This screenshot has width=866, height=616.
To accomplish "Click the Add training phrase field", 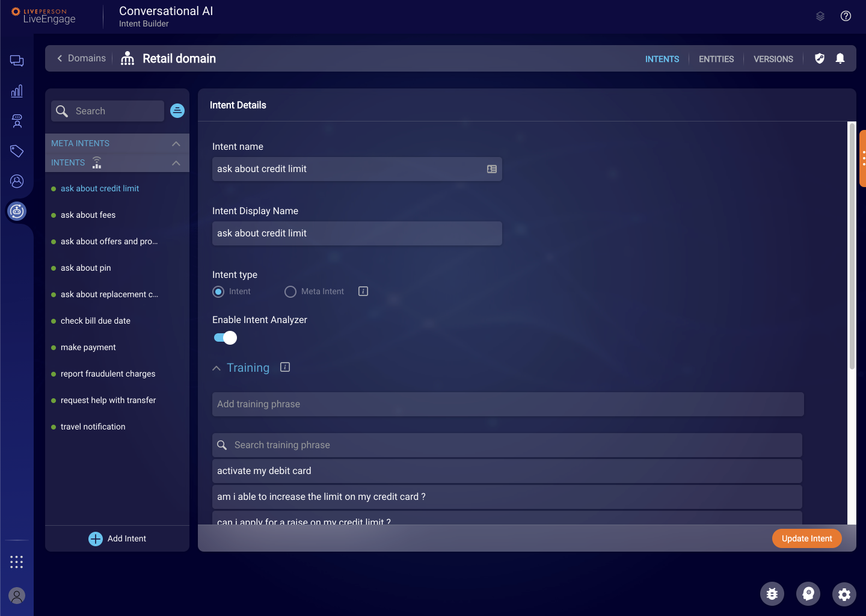I will (x=508, y=404).
